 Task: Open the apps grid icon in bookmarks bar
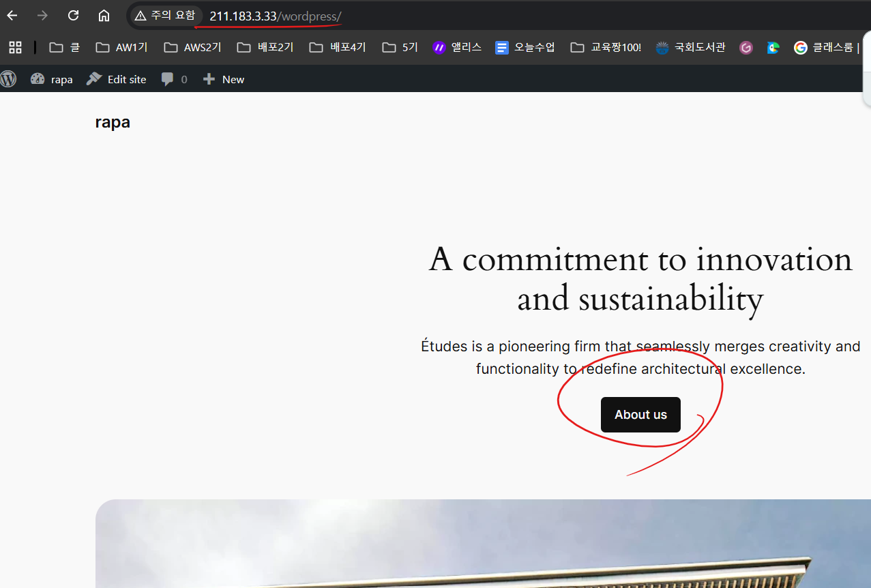point(15,47)
